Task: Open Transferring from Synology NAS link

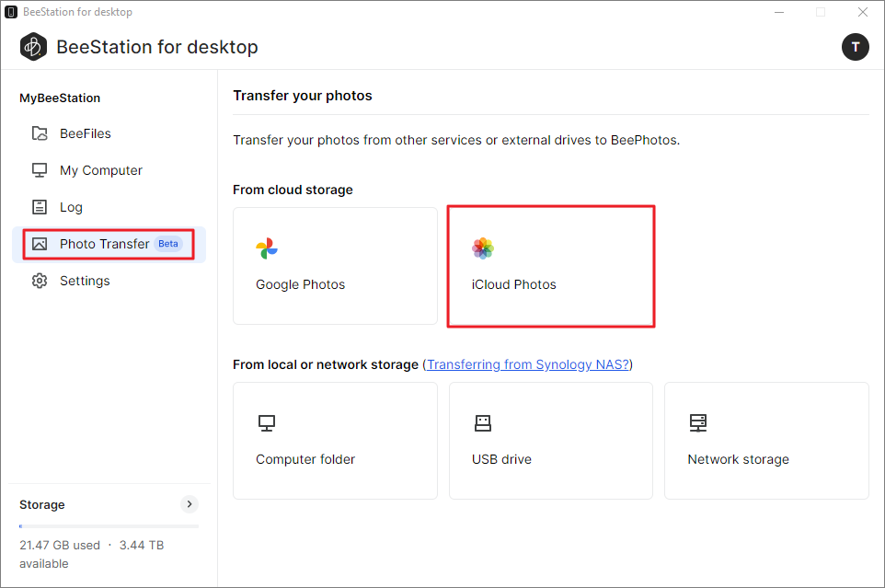Action: [528, 364]
